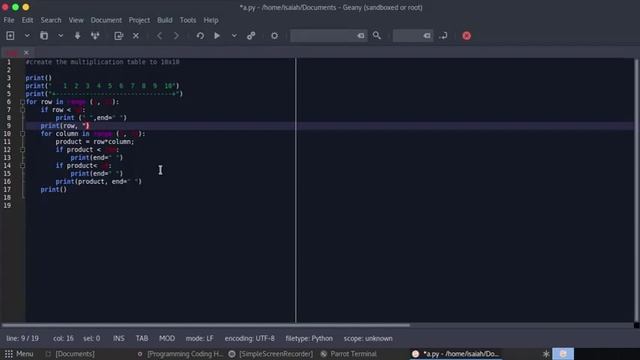Viewport: 640px width, 360px height.
Task: Switch to Parrot Terminal in taskbar
Action: [x=349, y=354]
